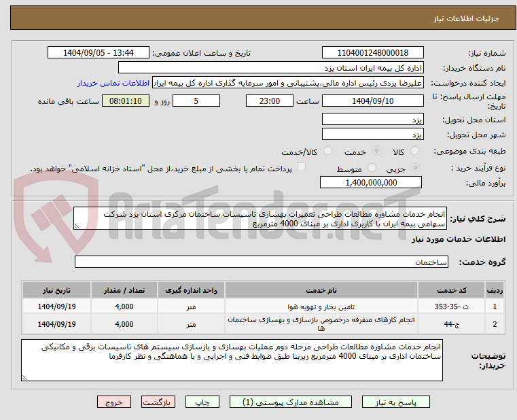This screenshot has height=420, width=517.
Task: Click unit متر in row 2
Action: [191, 324]
